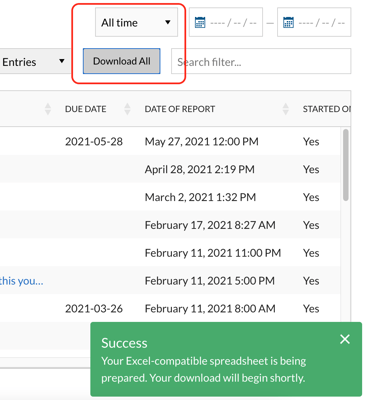
Task: Select the due date 2021-03-26 cell
Action: point(94,309)
